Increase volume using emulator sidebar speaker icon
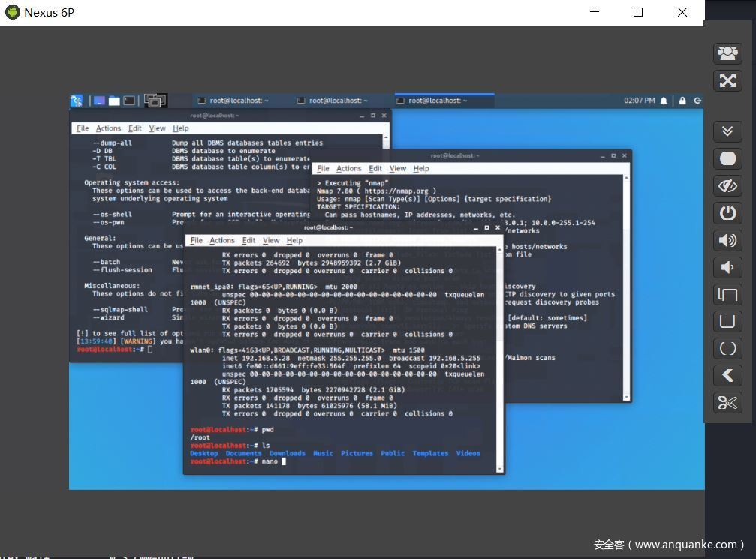The width and height of the screenshot is (756, 559). point(727,240)
